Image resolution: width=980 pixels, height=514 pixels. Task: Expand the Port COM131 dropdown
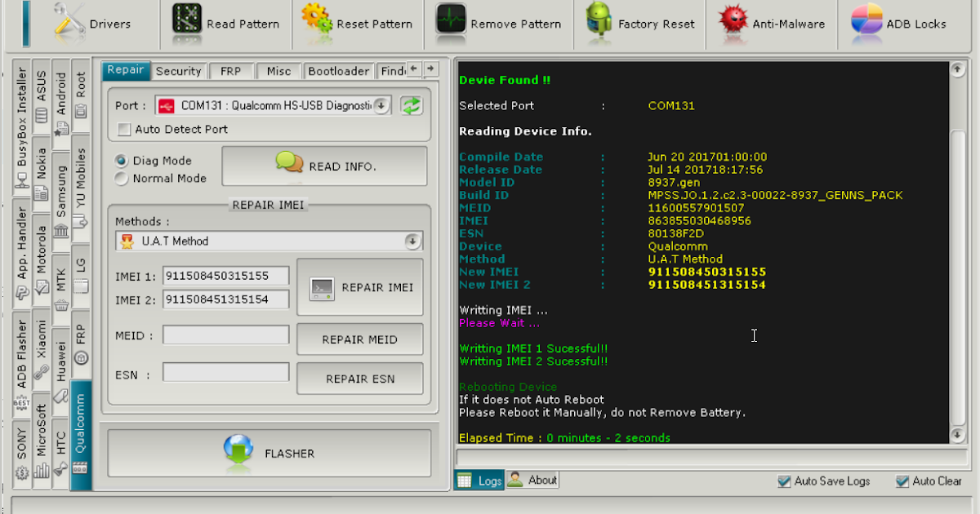(x=382, y=105)
